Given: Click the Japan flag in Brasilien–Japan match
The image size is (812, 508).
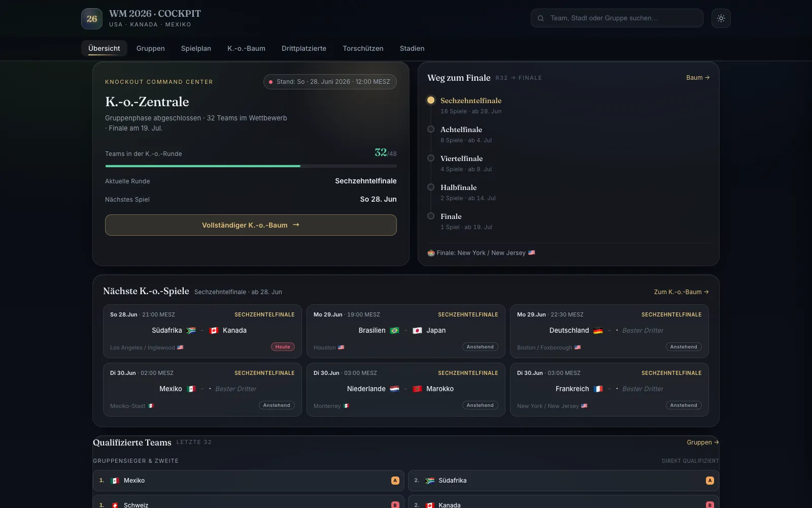Looking at the screenshot, I should (417, 331).
